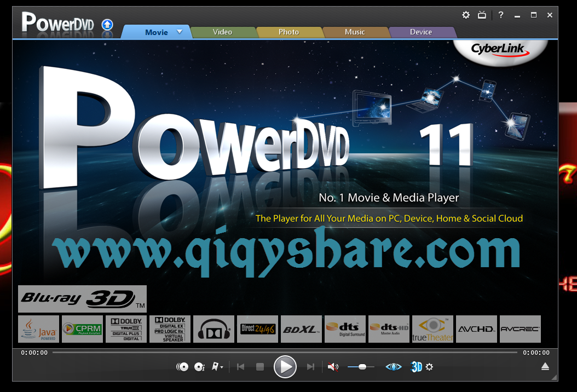Skip to next chapter
The height and width of the screenshot is (392, 577).
[x=310, y=367]
